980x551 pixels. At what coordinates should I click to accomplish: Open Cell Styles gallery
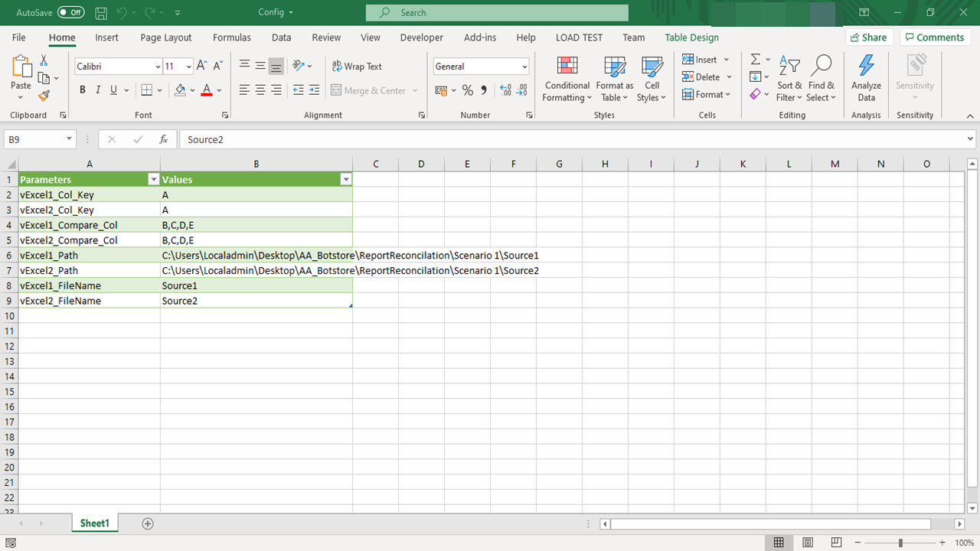click(652, 79)
